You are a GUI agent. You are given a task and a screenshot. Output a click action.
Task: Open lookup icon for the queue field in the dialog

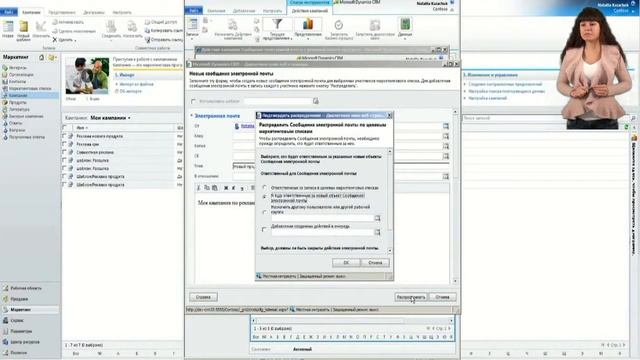[x=378, y=232]
